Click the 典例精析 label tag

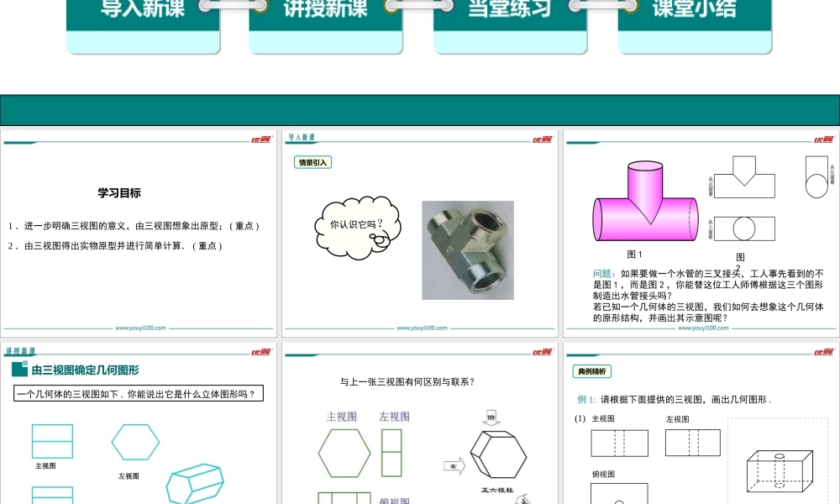[593, 370]
